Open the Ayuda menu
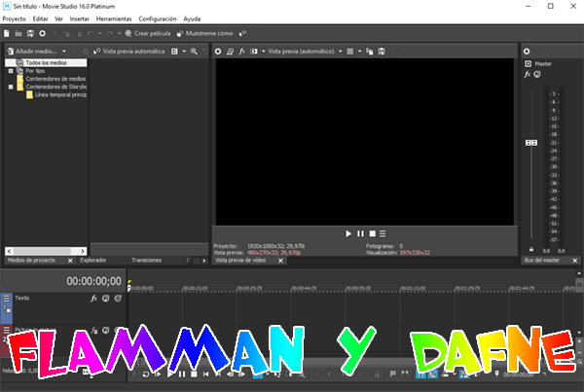The height and width of the screenshot is (392, 584). [192, 18]
